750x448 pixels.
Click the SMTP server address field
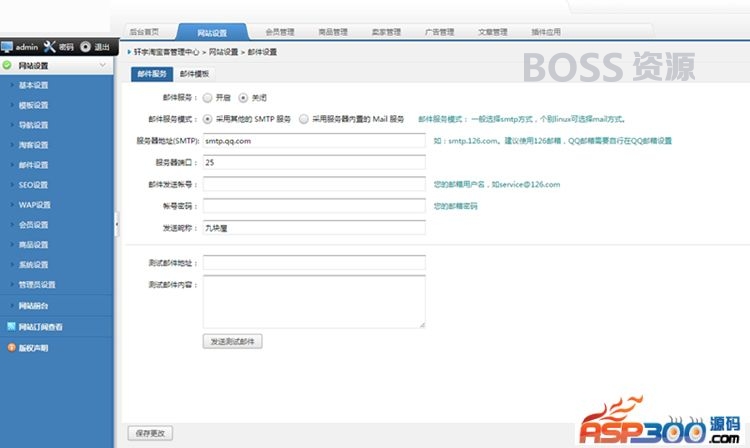pos(314,141)
